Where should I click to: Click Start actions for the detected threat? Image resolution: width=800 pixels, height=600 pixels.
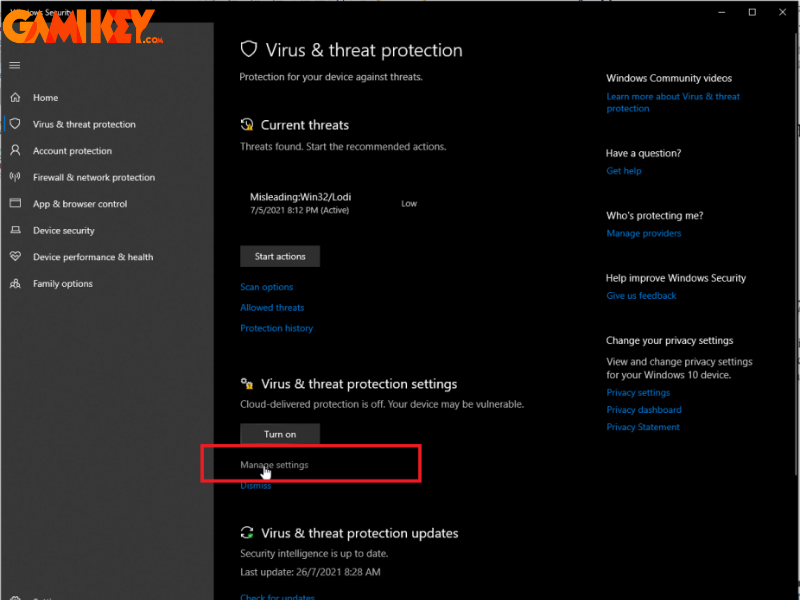pyautogui.click(x=279, y=256)
